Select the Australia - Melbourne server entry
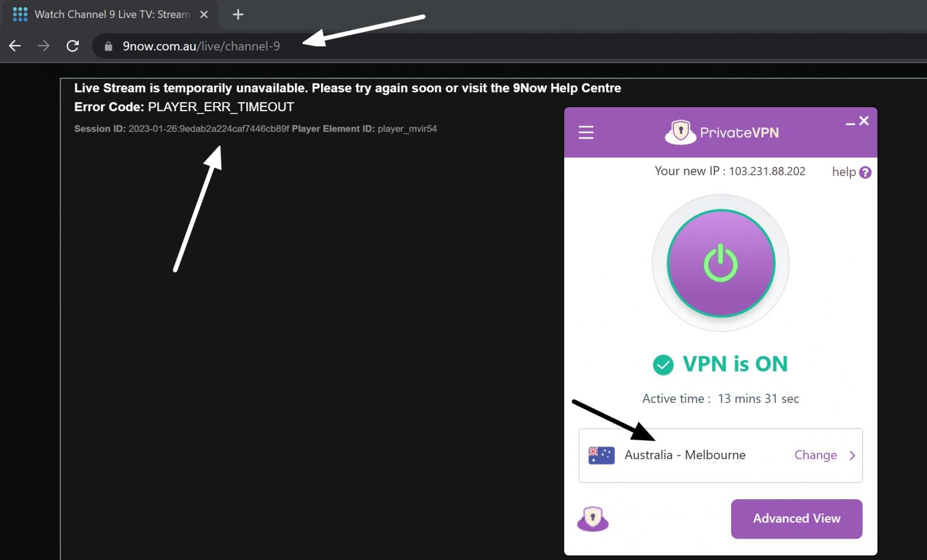The height and width of the screenshot is (560, 927). tap(685, 455)
